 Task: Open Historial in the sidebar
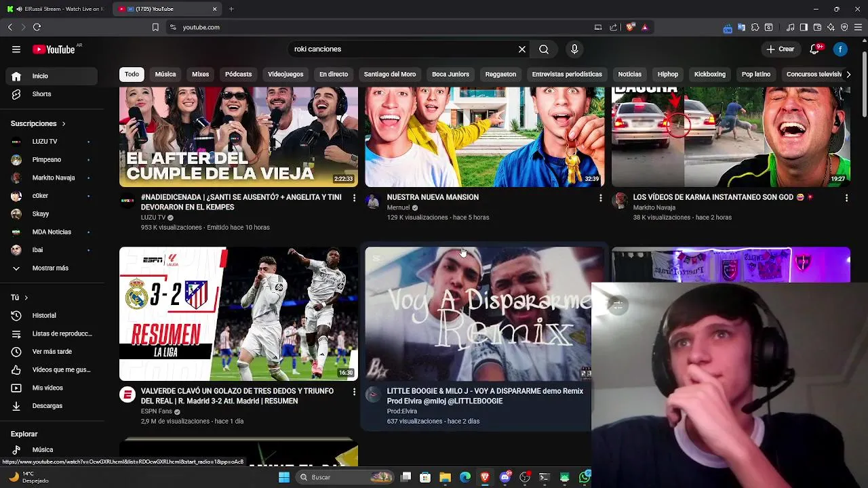[x=52, y=315]
